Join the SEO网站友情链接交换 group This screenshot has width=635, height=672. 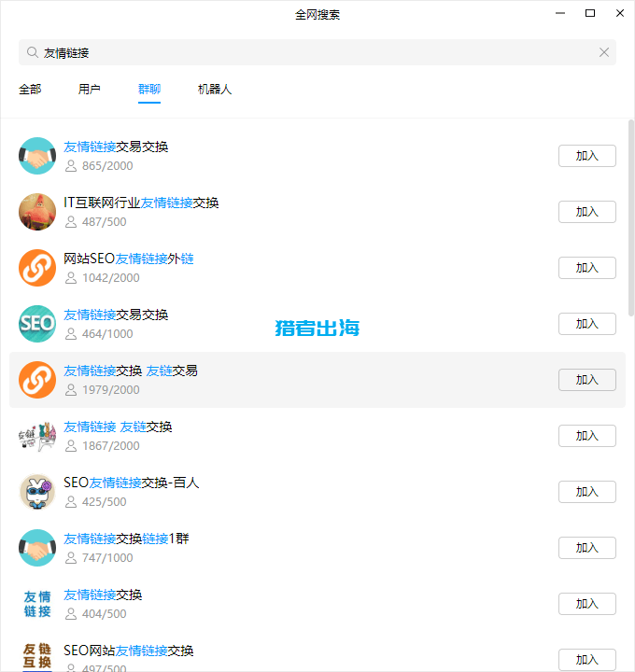point(587,660)
